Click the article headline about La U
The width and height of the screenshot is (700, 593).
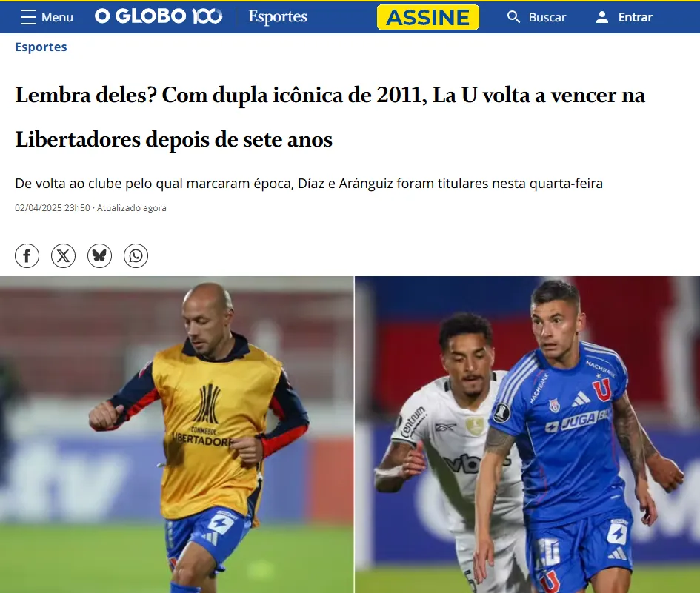[x=330, y=117]
